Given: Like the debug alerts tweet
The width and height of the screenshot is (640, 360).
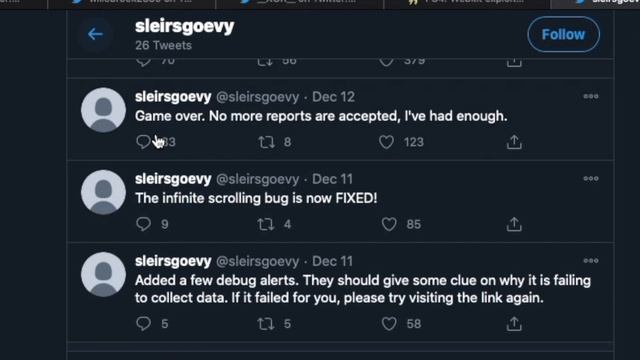Looking at the screenshot, I should tap(389, 324).
